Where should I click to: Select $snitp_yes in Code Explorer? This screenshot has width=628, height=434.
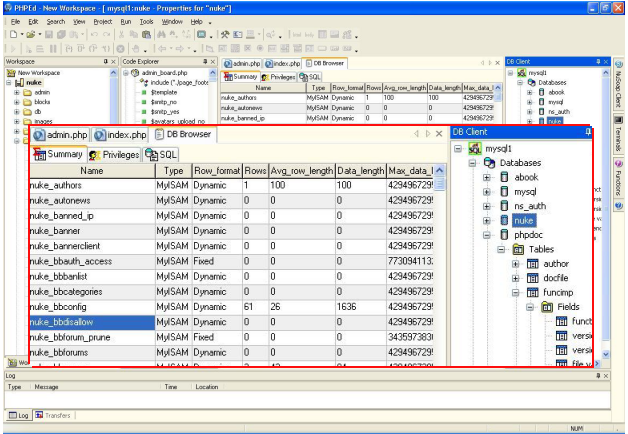(165, 112)
